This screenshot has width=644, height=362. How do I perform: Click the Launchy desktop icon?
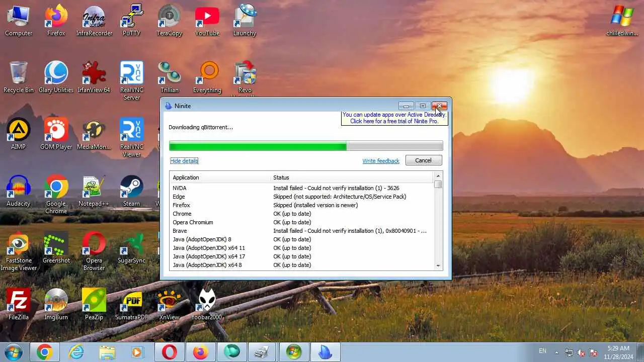point(245,20)
